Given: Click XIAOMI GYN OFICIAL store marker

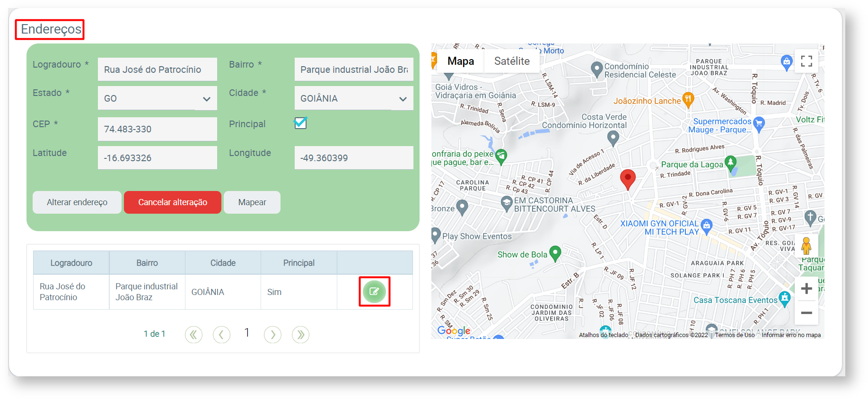Looking at the screenshot, I should pyautogui.click(x=707, y=226).
